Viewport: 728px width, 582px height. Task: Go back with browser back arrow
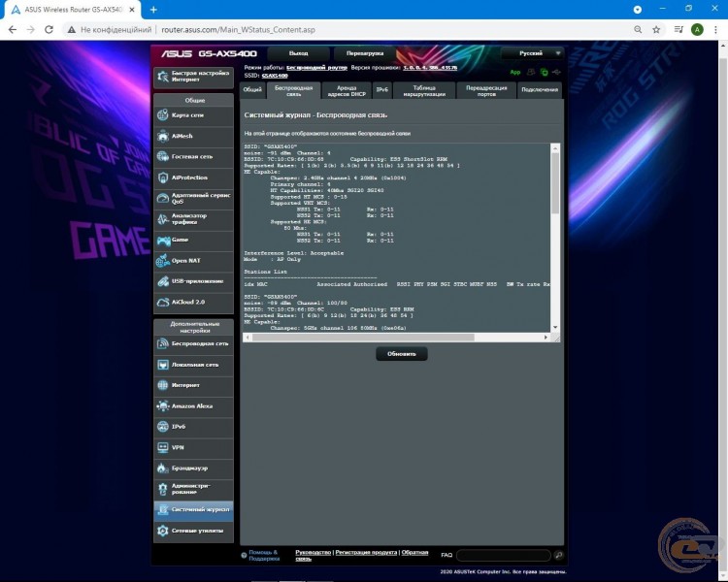pyautogui.click(x=13, y=30)
